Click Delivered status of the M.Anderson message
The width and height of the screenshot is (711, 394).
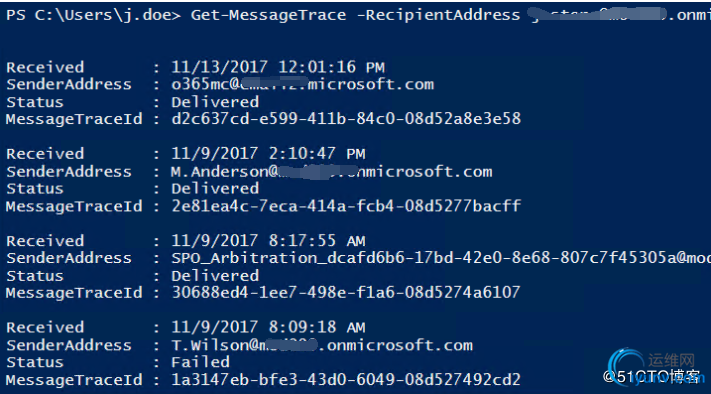215,189
